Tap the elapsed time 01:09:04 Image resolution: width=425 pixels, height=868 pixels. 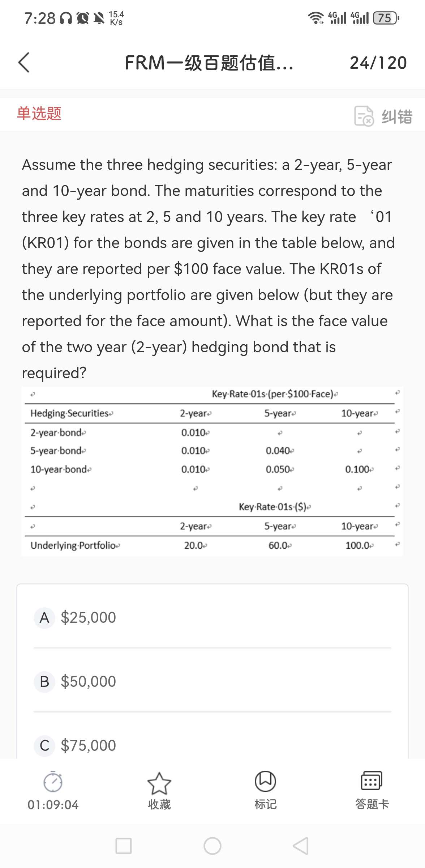pos(53,805)
